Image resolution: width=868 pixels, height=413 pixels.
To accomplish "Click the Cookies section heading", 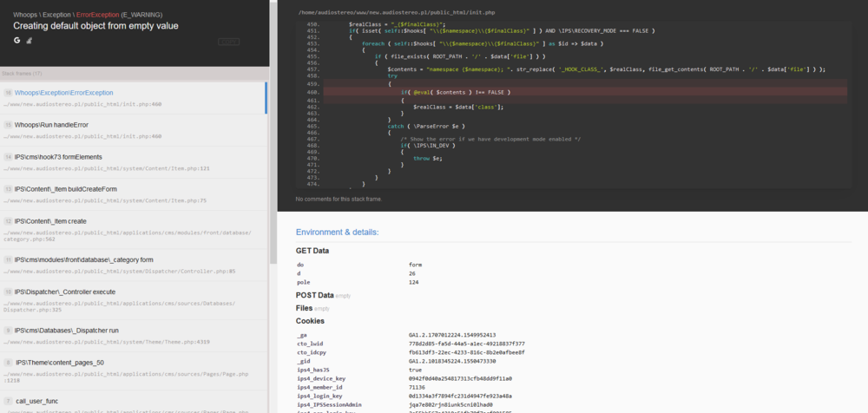I will coord(312,321).
